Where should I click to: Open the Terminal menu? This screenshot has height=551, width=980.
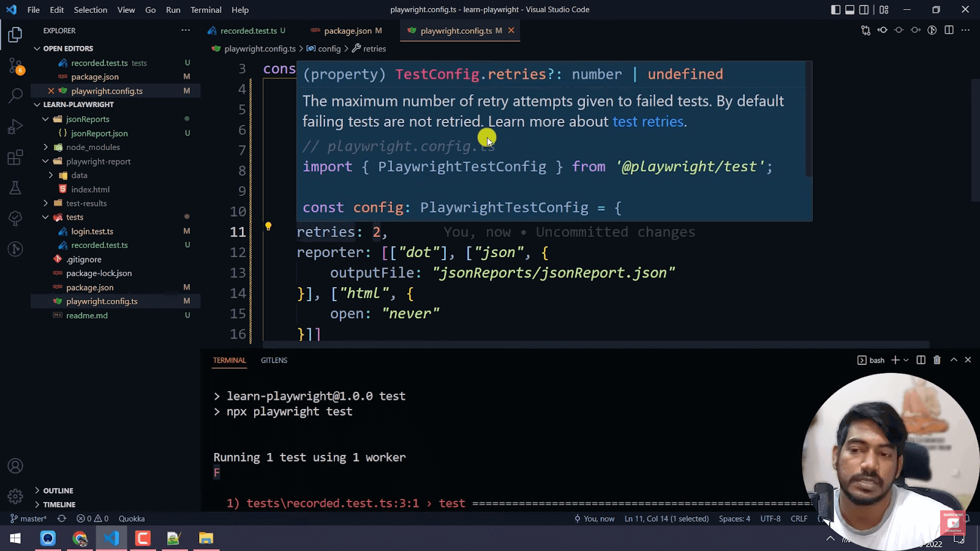point(205,10)
